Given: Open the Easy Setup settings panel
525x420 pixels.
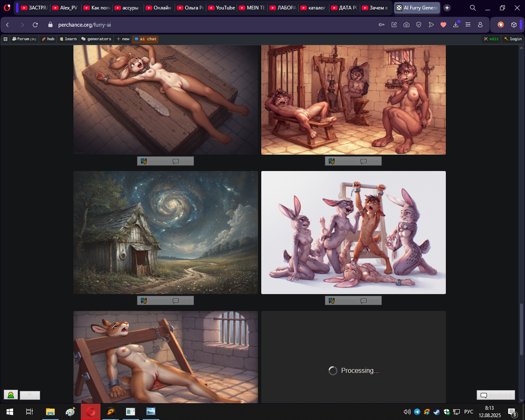Looking at the screenshot, I should [468, 25].
